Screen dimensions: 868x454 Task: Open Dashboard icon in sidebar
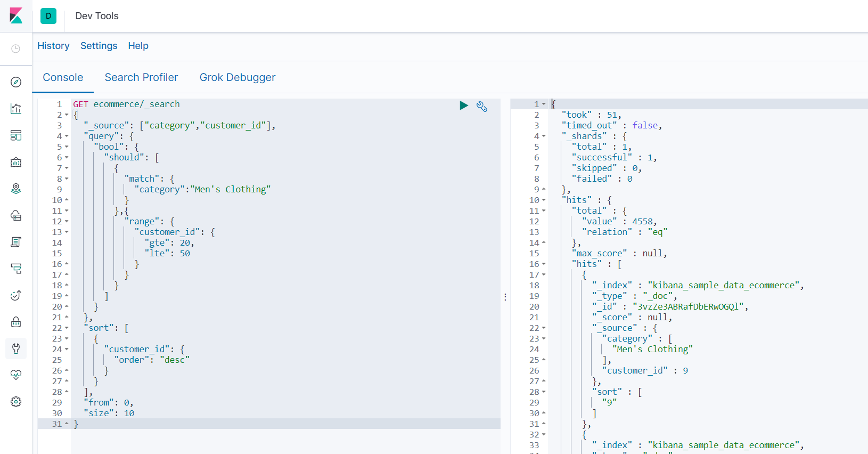(x=16, y=135)
